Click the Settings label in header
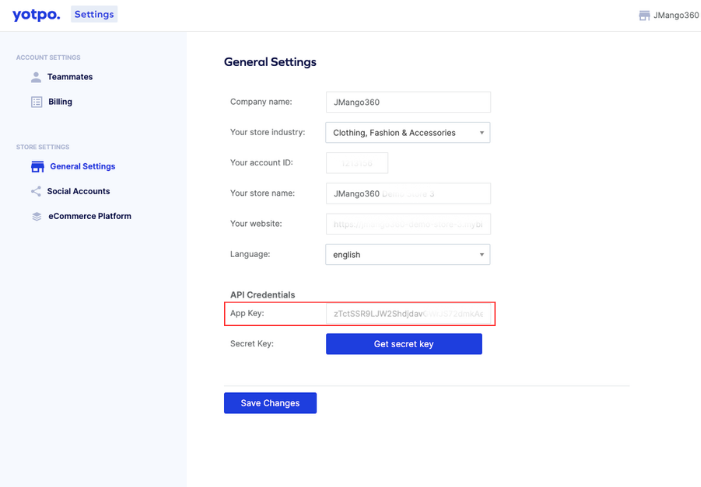 click(x=94, y=14)
